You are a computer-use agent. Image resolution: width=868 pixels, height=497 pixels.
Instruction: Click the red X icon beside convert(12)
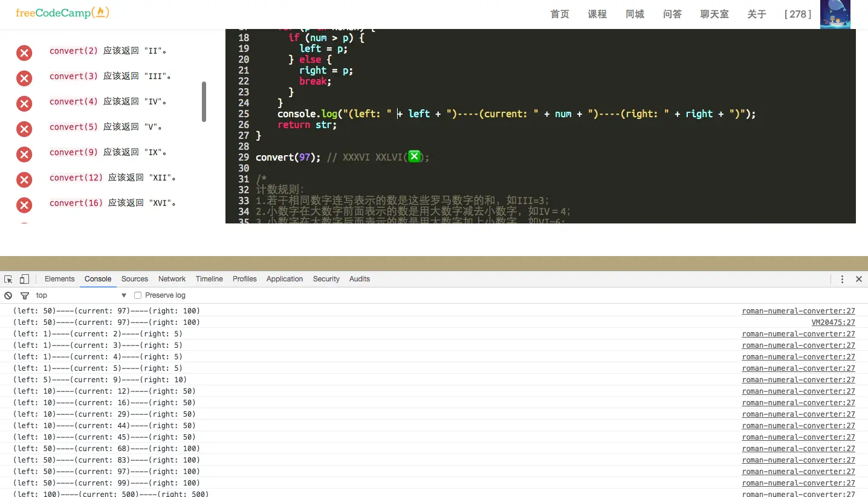click(24, 180)
